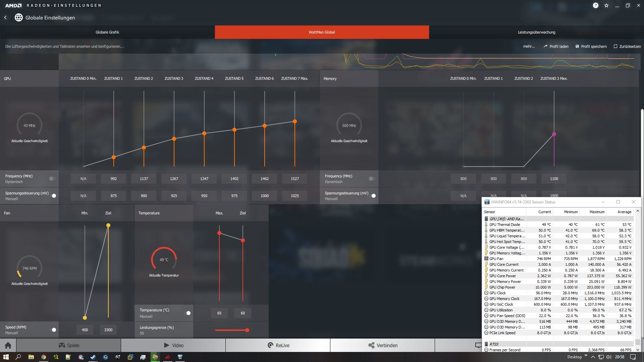Click the temperature Max red slider handle
This screenshot has width=644, height=362.
coord(219,233)
